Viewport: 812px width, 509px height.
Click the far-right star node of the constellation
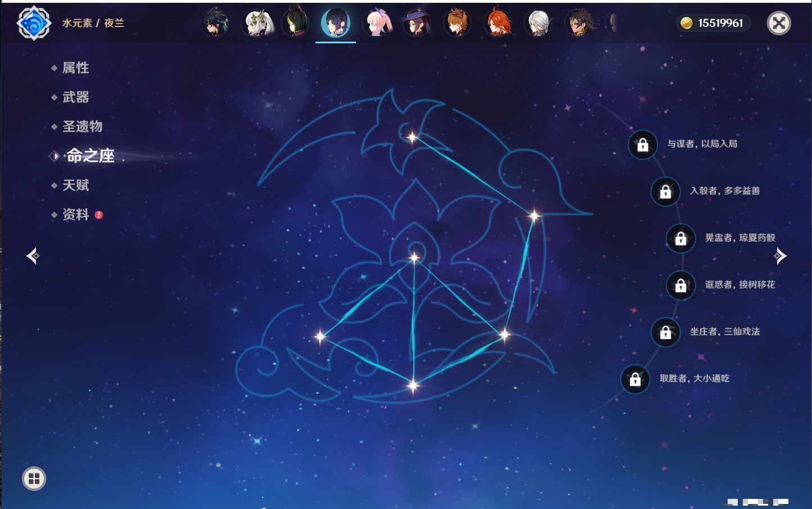coord(534,215)
